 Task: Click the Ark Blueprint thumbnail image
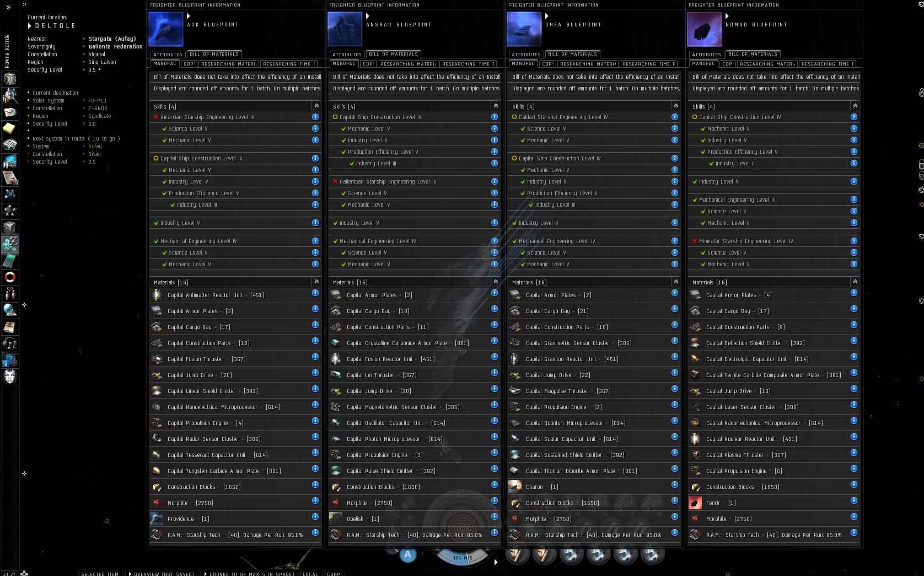click(x=166, y=30)
